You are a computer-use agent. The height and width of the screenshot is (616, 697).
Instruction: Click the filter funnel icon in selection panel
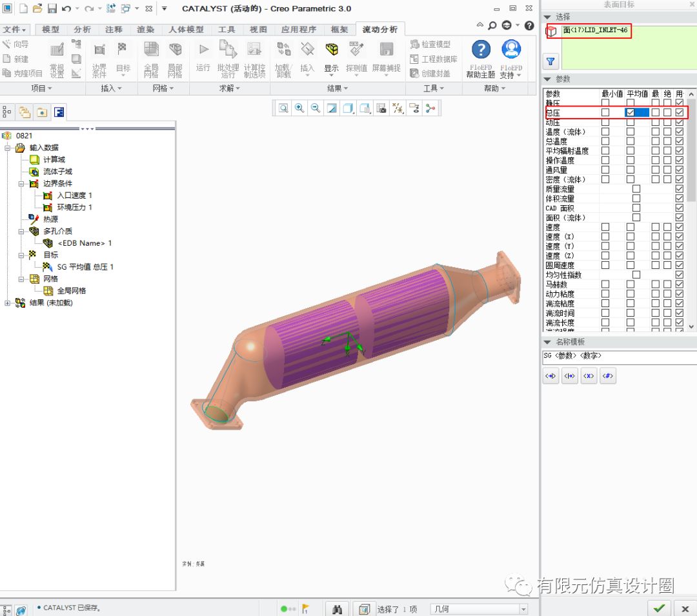click(551, 62)
